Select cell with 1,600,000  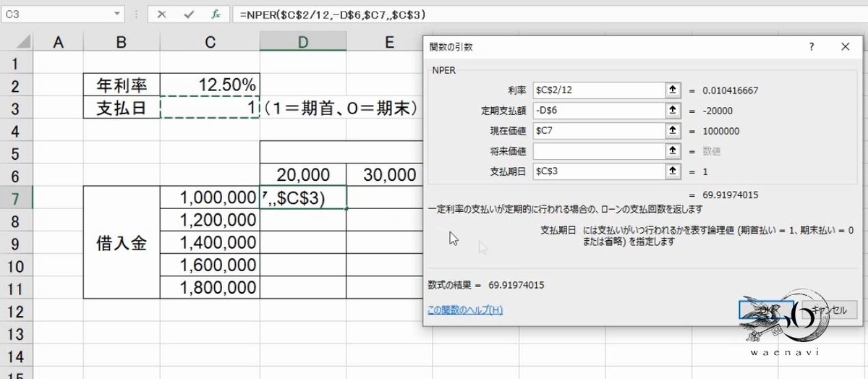(210, 265)
